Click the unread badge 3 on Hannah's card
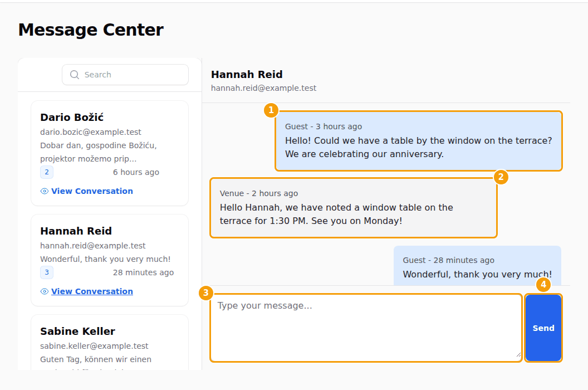This screenshot has height=390, width=588. tap(47, 272)
